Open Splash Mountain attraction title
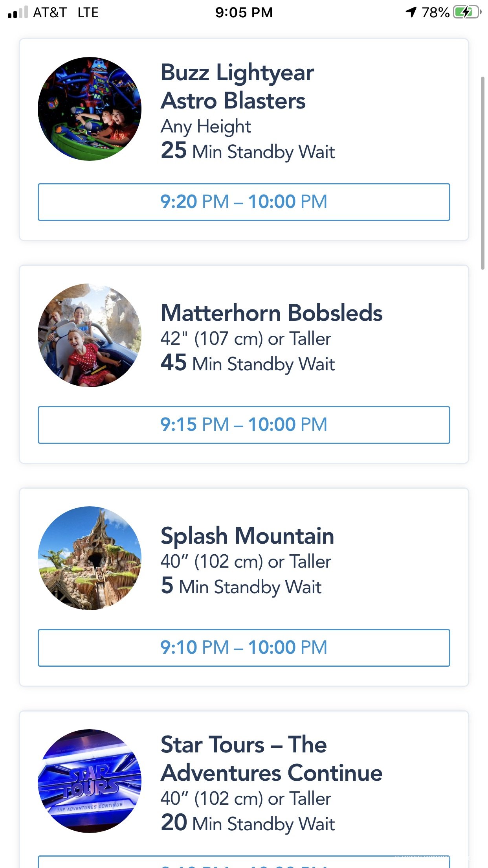 [248, 536]
